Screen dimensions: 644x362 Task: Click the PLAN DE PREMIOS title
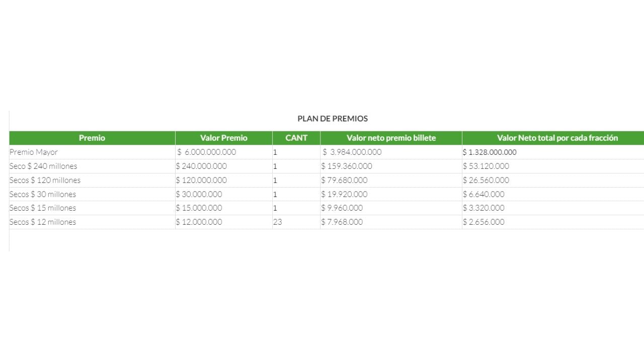pos(333,119)
